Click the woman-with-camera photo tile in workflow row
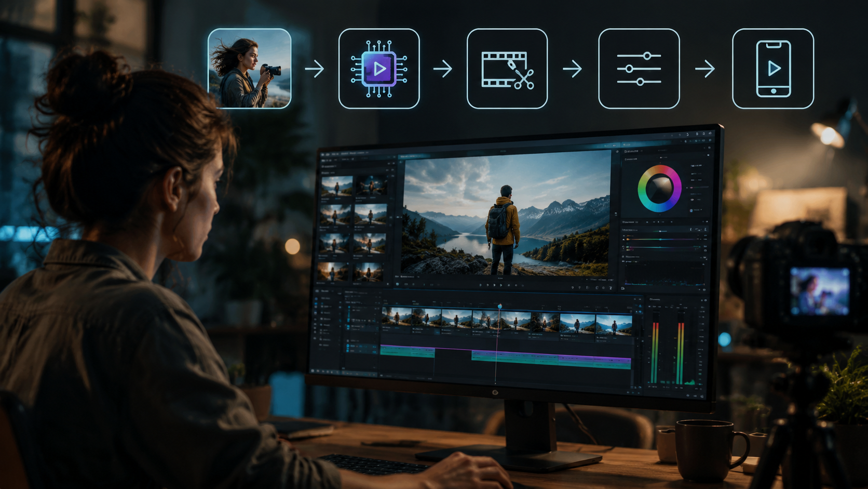This screenshot has width=868, height=489. click(249, 69)
